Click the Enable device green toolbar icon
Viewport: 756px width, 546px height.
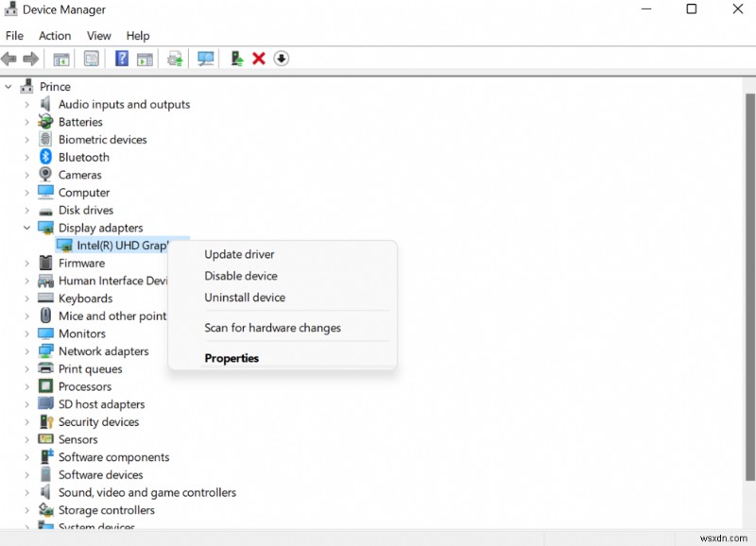coord(237,59)
